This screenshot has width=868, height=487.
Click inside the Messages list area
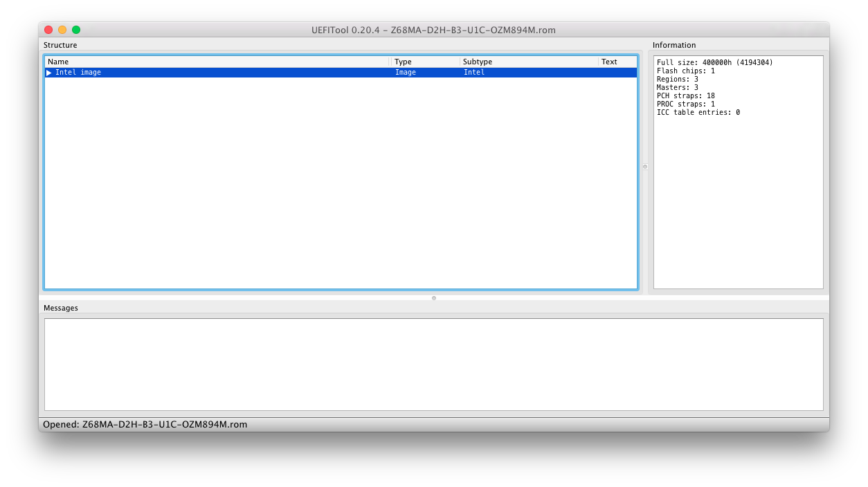[x=434, y=365]
